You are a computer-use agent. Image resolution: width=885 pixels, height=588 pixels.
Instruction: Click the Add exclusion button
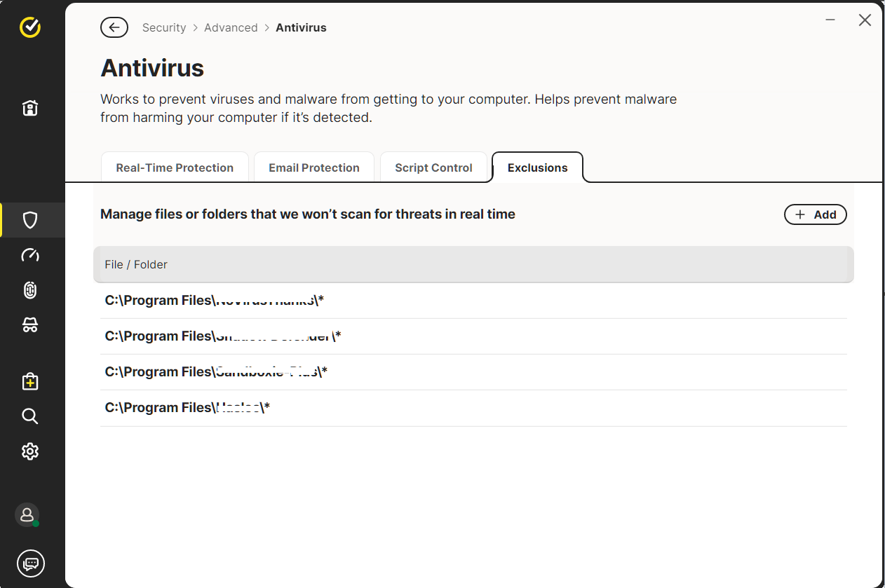pos(815,214)
